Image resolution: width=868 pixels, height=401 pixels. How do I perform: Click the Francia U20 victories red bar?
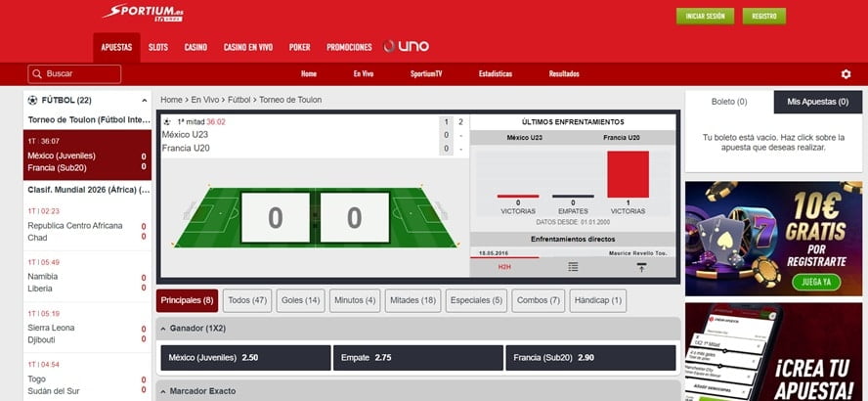pyautogui.click(x=628, y=174)
